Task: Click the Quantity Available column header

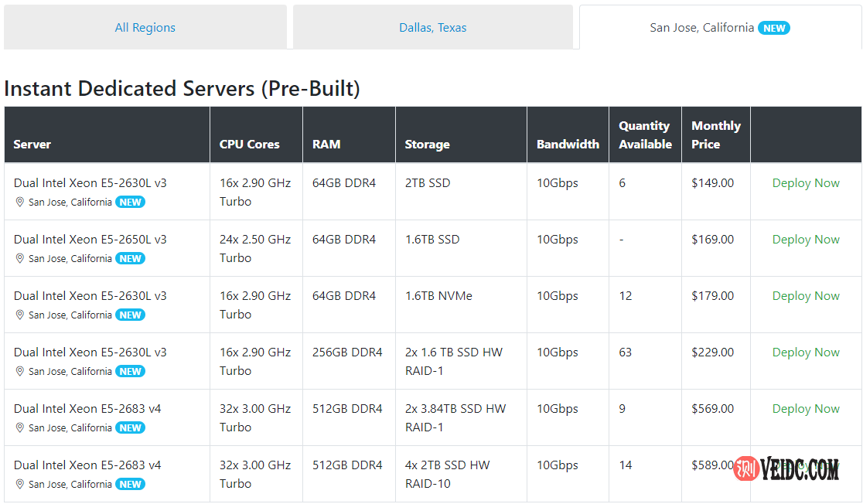Action: pos(644,135)
